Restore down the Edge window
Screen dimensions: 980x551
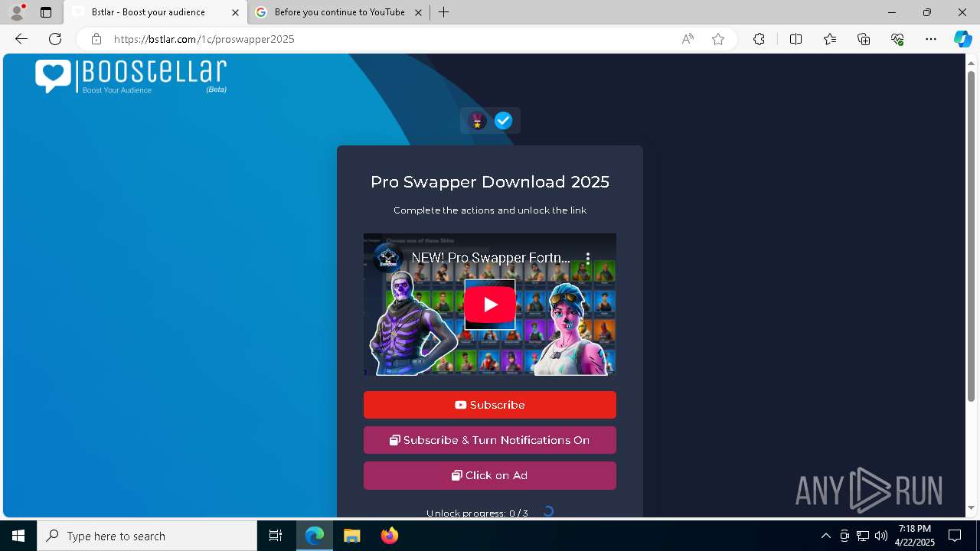click(x=927, y=12)
